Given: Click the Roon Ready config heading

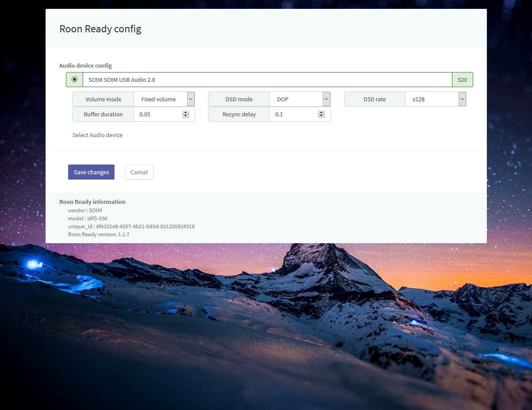Looking at the screenshot, I should point(100,29).
